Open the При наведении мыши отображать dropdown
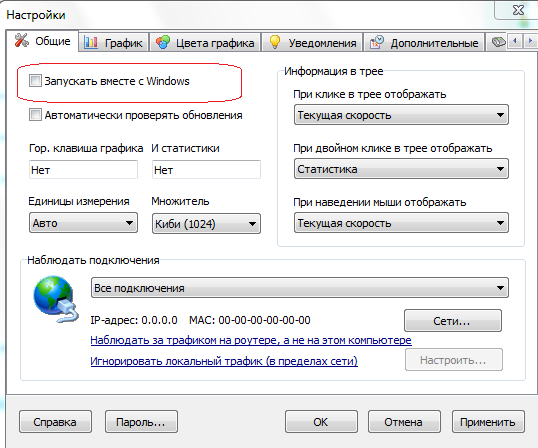 (x=401, y=223)
